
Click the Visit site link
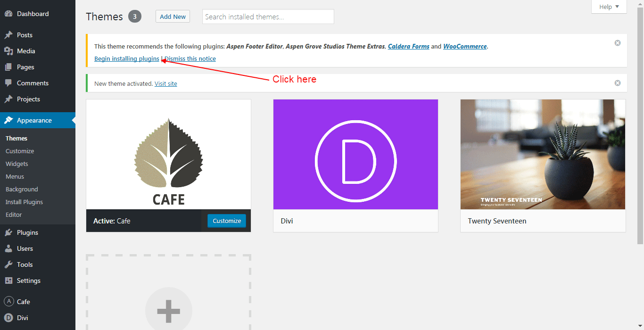[x=166, y=83]
